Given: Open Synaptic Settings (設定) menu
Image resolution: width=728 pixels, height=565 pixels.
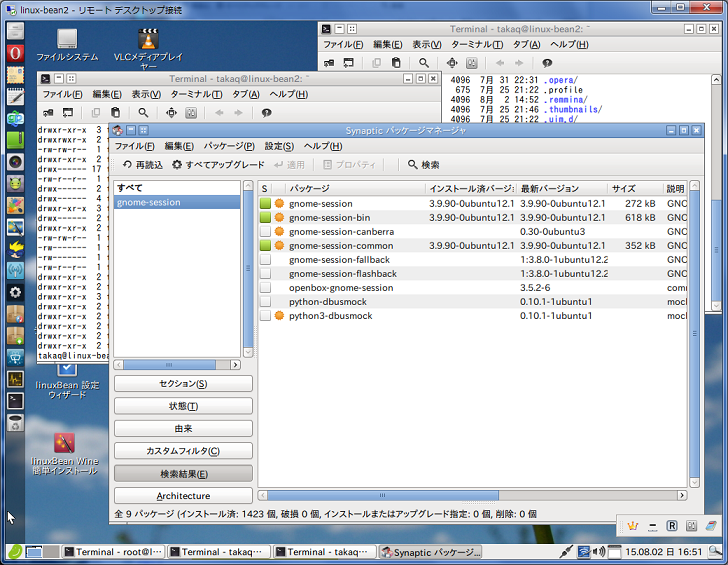Looking at the screenshot, I should click(279, 146).
